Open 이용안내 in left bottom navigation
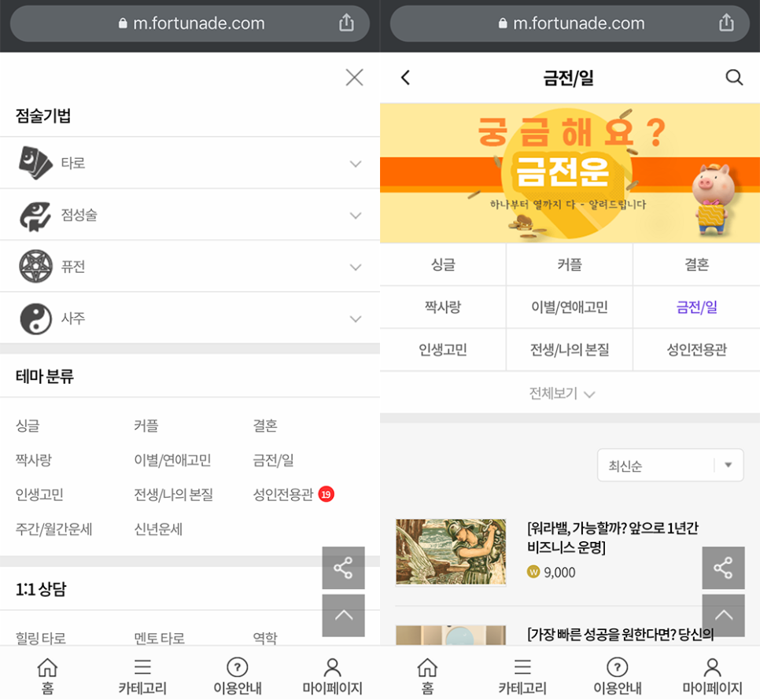 tap(238, 676)
